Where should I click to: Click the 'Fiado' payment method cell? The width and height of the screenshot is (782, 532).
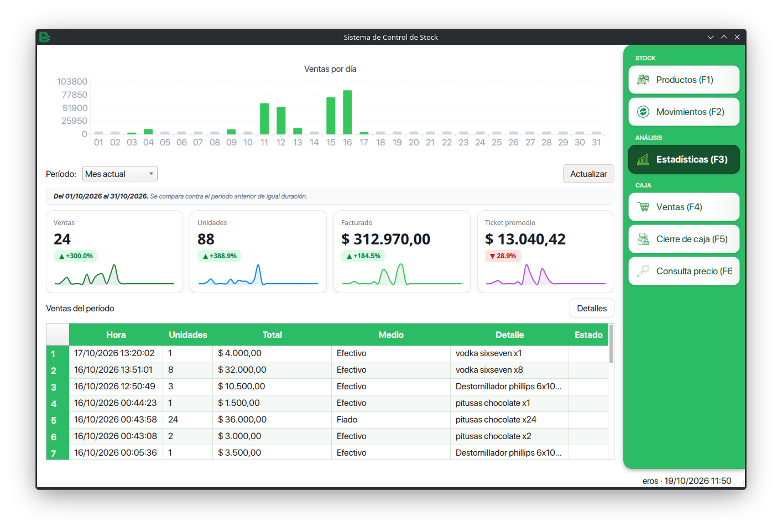391,420
